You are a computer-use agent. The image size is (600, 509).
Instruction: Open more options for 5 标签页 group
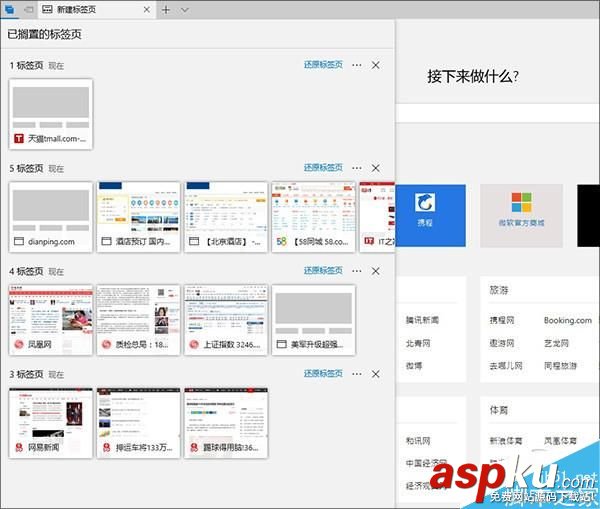coord(357,168)
